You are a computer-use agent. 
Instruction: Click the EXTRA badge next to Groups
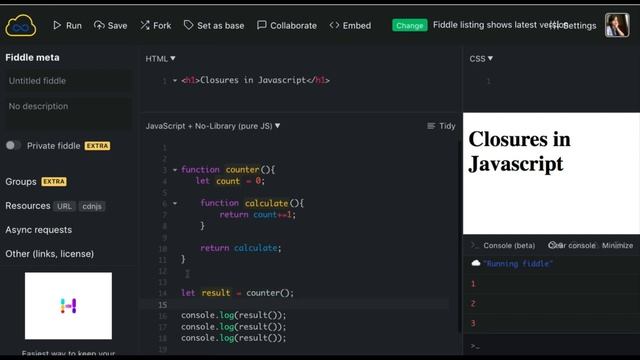click(54, 182)
